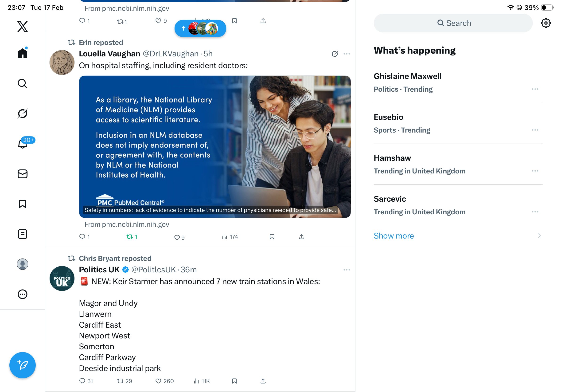Bookmark Louella Vaughan's post
Image resolution: width=561 pixels, height=392 pixels.
[272, 237]
